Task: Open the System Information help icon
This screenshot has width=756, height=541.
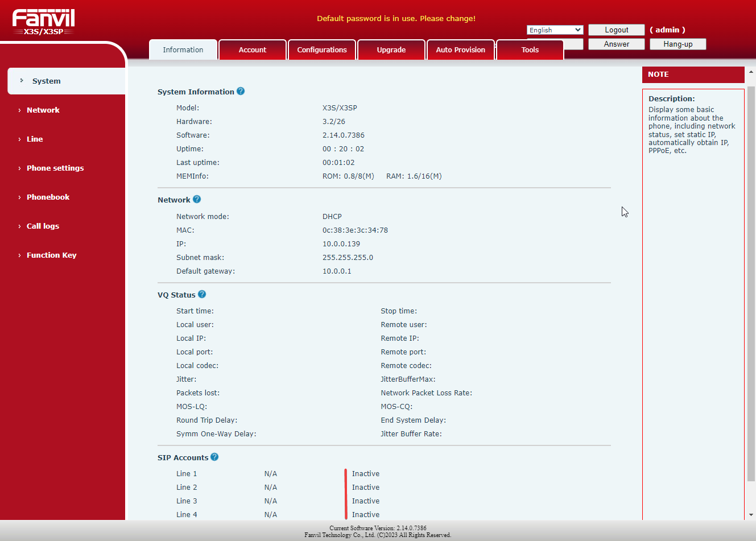Action: tap(241, 91)
